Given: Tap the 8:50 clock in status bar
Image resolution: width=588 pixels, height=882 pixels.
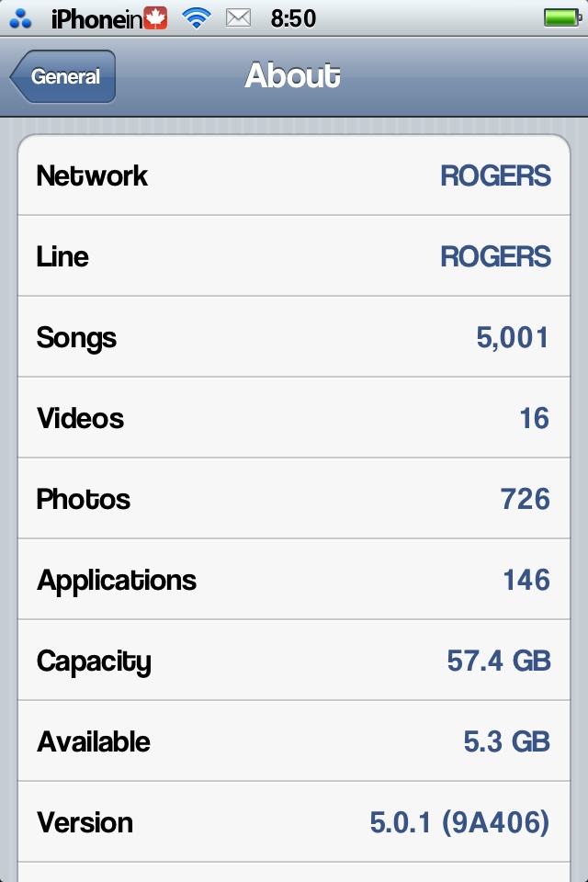Looking at the screenshot, I should pyautogui.click(x=293, y=18).
